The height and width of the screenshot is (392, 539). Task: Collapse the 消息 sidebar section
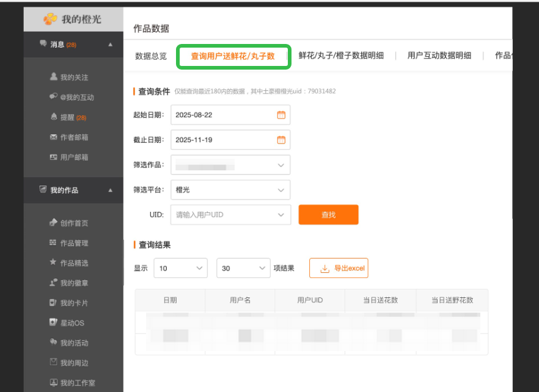[110, 45]
